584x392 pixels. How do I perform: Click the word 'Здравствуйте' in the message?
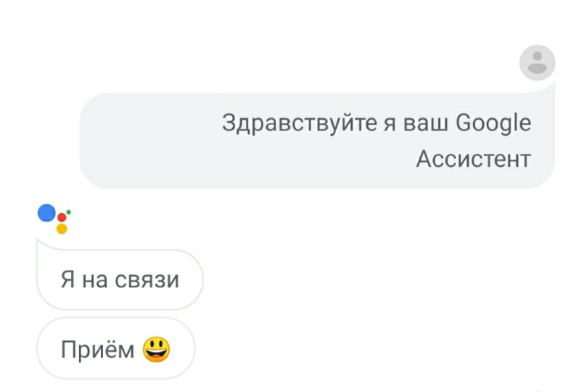pos(300,124)
